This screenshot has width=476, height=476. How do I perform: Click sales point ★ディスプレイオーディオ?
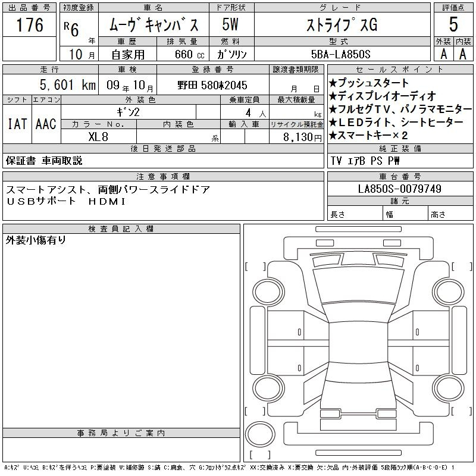(x=382, y=96)
